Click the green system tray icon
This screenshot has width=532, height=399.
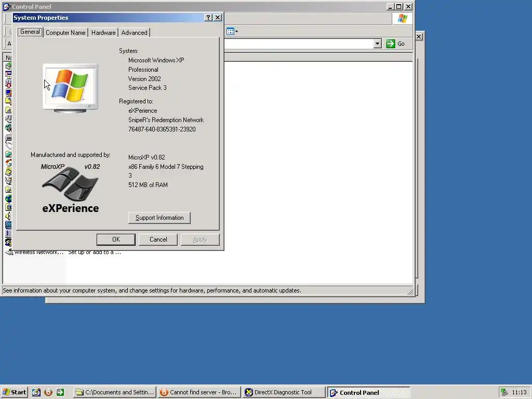point(504,393)
